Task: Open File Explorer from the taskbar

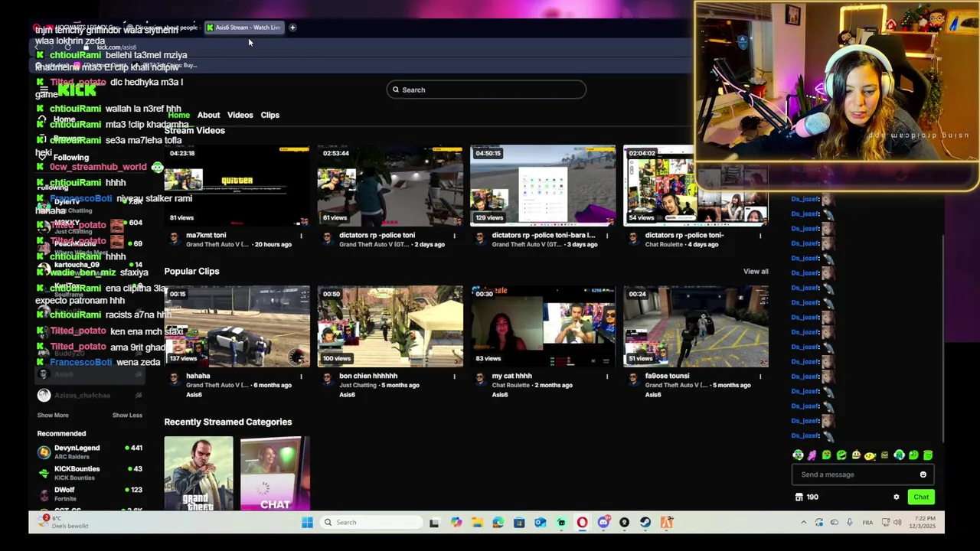Action: (x=477, y=523)
